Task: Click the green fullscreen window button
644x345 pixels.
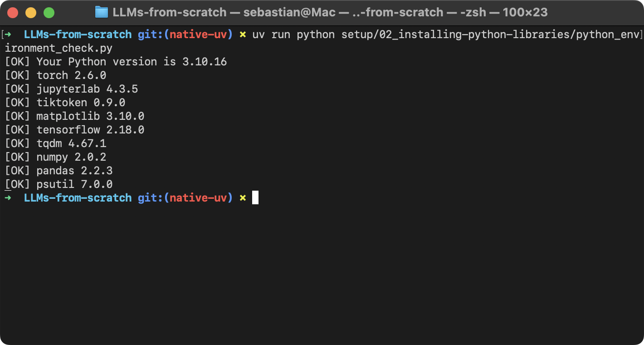Action: [49, 13]
